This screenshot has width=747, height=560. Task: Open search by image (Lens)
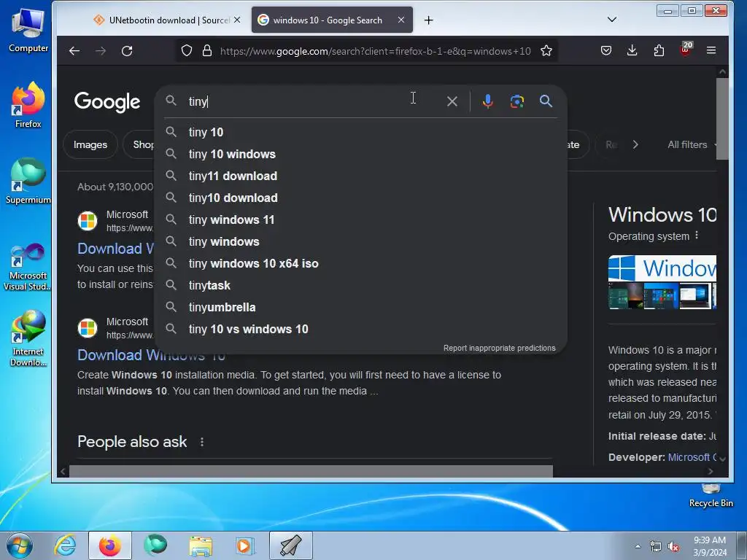click(517, 101)
